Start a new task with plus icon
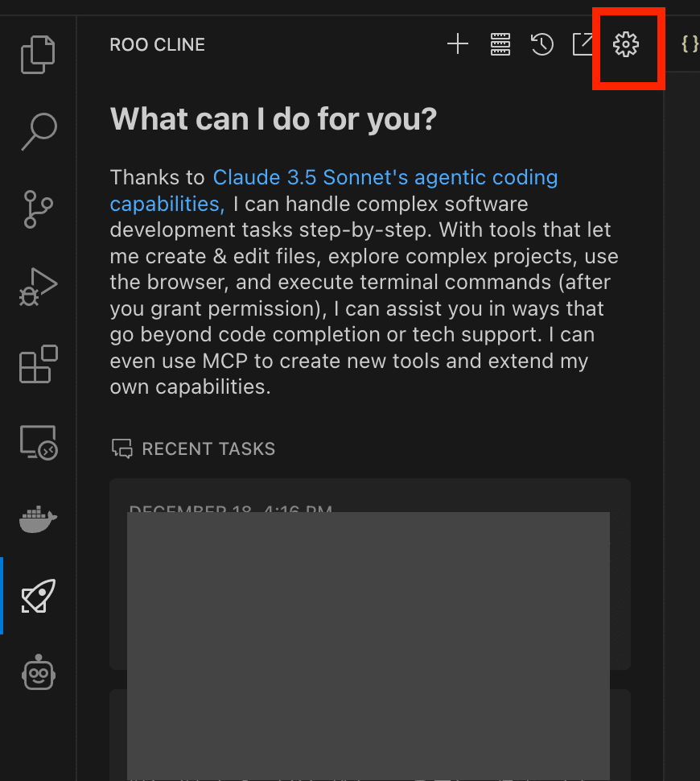Screen dimensions: 700x781 [458, 44]
